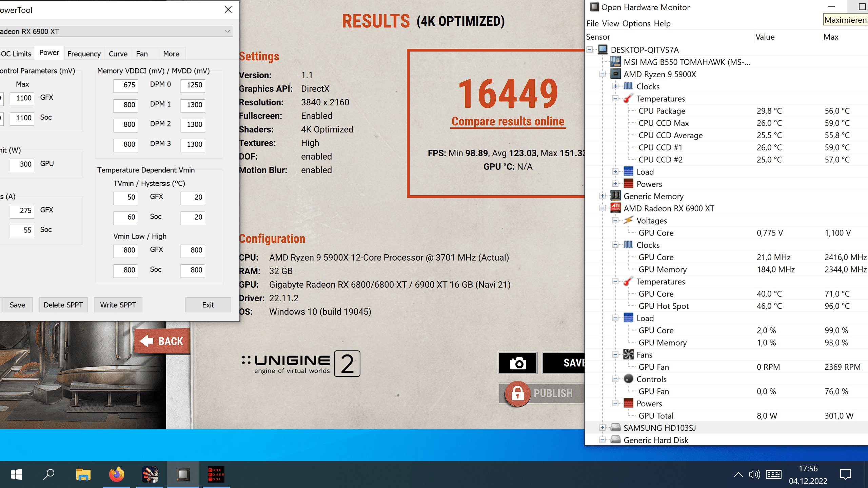This screenshot has width=868, height=488.
Task: Open the Options menu in Open Hardware Monitor
Action: (x=636, y=23)
